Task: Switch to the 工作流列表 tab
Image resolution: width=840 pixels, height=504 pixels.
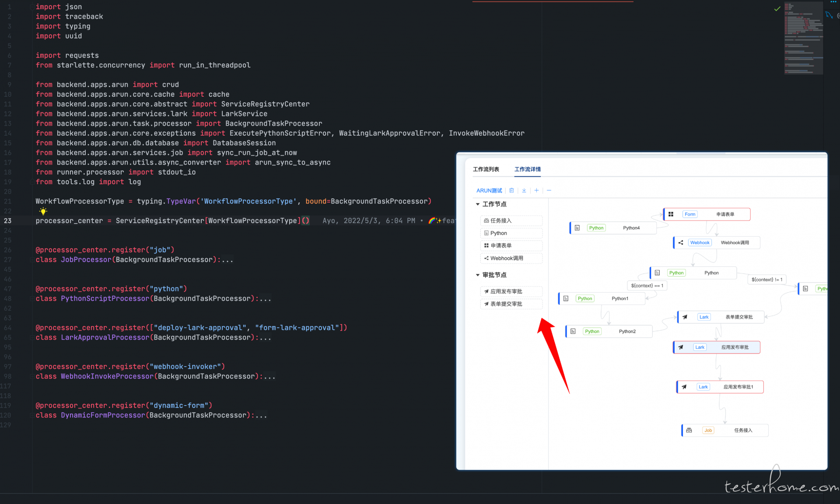Action: pos(486,169)
